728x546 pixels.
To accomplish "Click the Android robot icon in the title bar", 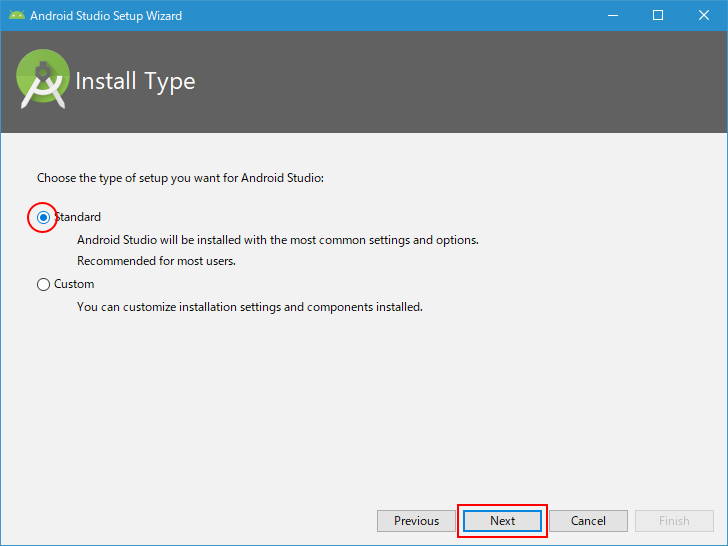I will 17,15.
